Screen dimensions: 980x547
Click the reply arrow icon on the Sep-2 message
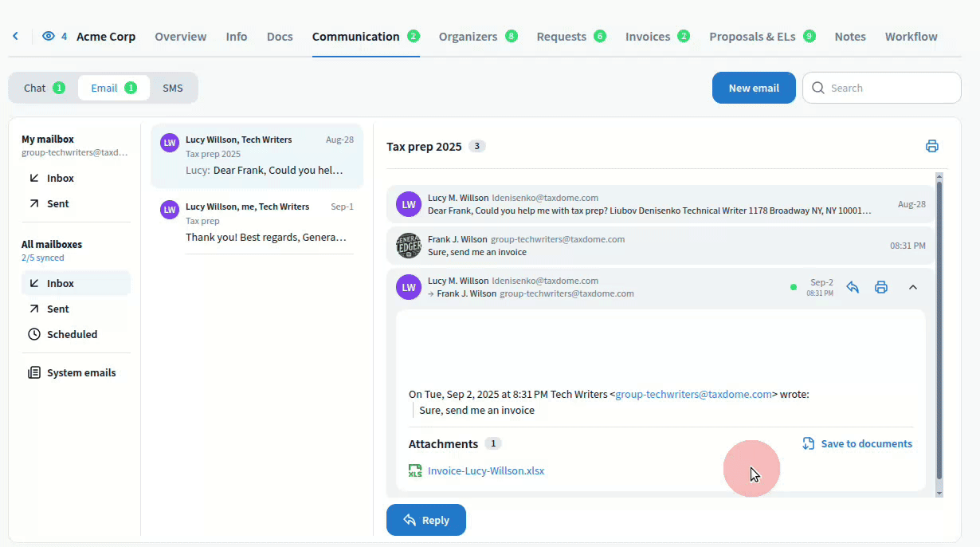[x=853, y=287]
